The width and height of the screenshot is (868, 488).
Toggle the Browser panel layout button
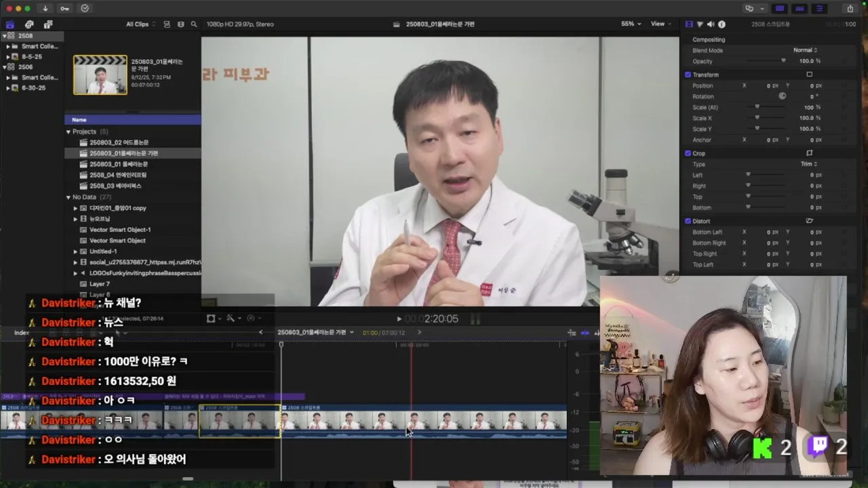tap(780, 8)
